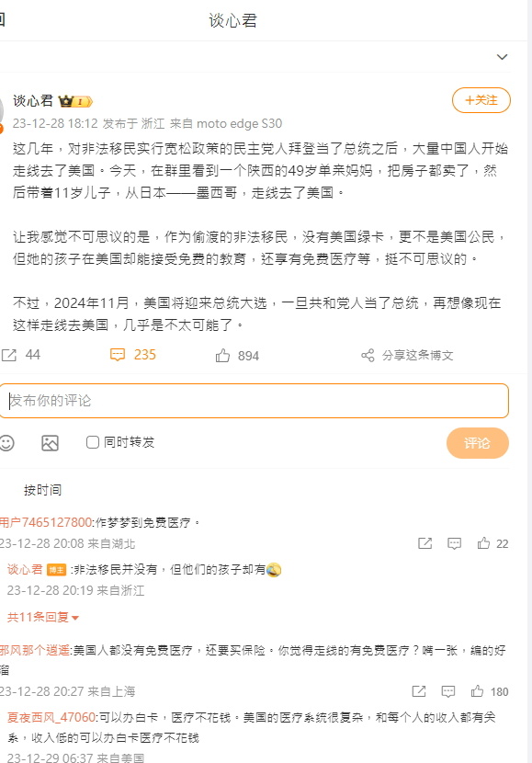
Task: Open the comments icon showing 235
Action: pyautogui.click(x=118, y=355)
